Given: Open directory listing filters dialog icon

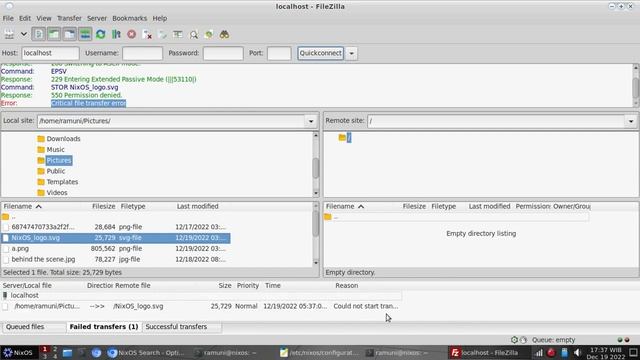Looking at the screenshot, I should pyautogui.click(x=178, y=34).
